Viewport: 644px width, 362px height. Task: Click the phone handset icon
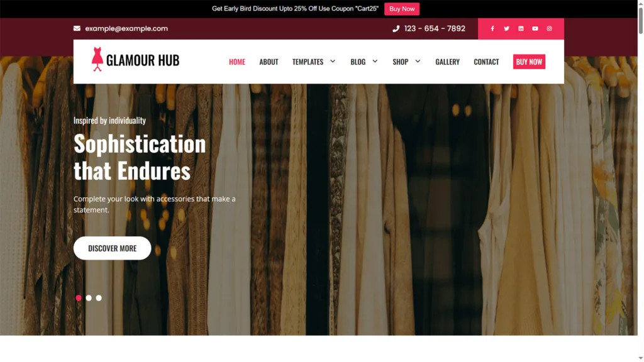pos(396,29)
